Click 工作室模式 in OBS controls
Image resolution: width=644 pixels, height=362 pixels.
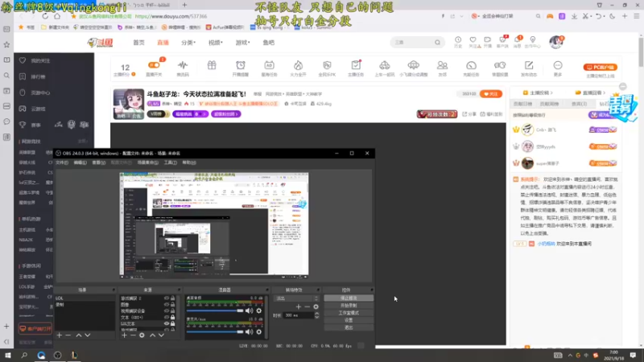tap(349, 313)
